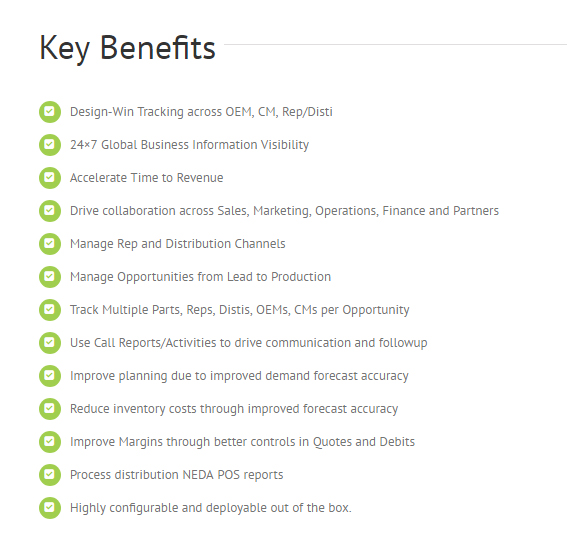Viewport: 587px width, 557px height.
Task: Select the check icon by Manage Opportunities
Action: tap(50, 277)
